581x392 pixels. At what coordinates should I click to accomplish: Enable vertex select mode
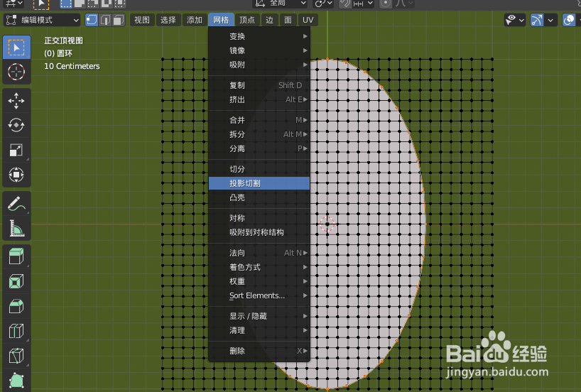(92, 20)
